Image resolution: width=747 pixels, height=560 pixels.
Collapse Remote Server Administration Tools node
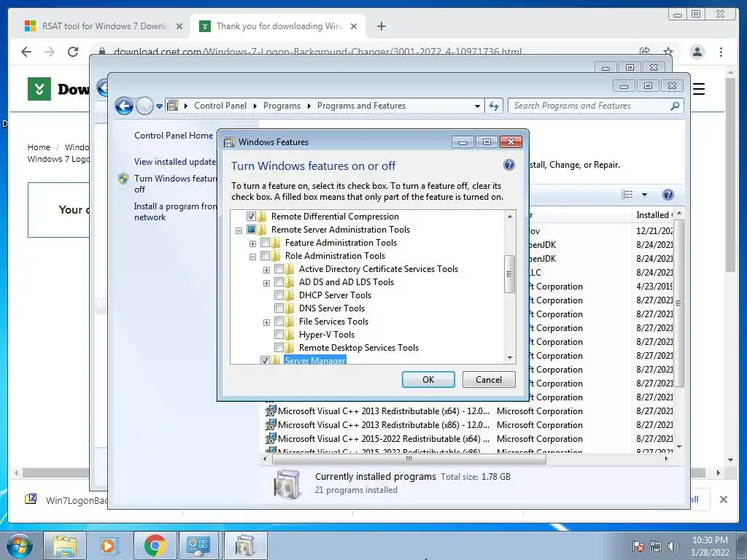(239, 230)
